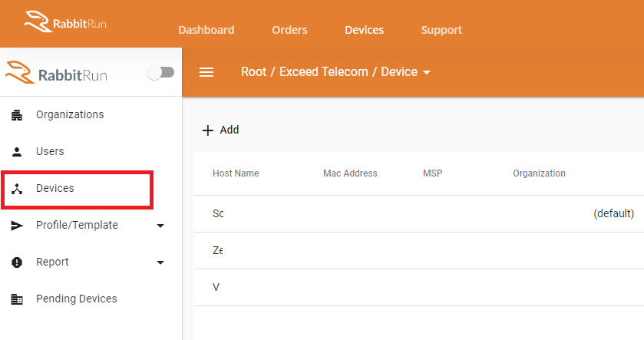
Task: Go to the Dashboard tab
Action: 206,31
